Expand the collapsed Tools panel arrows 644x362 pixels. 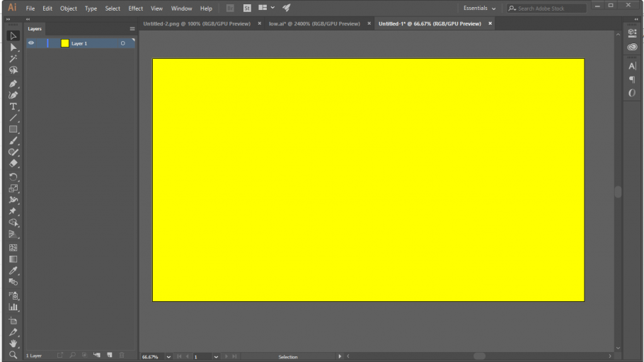(x=8, y=19)
